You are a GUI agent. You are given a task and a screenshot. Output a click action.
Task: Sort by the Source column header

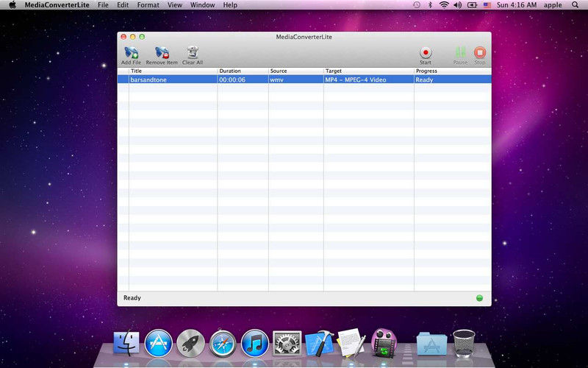296,71
